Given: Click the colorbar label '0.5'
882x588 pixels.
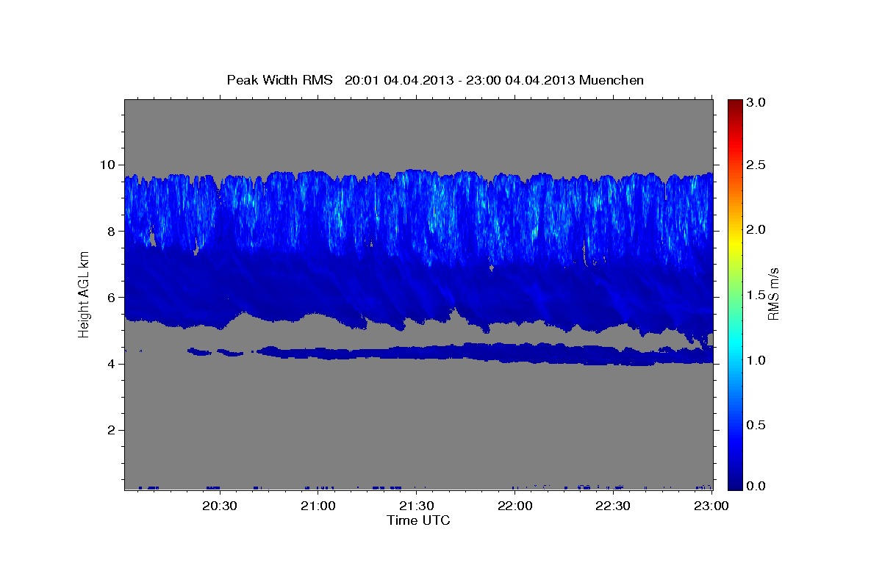Looking at the screenshot, I should click(x=757, y=425).
